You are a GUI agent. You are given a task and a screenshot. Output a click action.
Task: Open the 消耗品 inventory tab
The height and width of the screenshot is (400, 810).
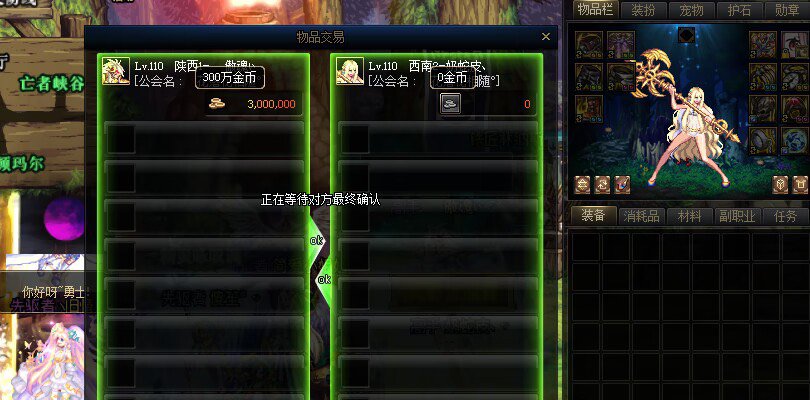pyautogui.click(x=642, y=216)
